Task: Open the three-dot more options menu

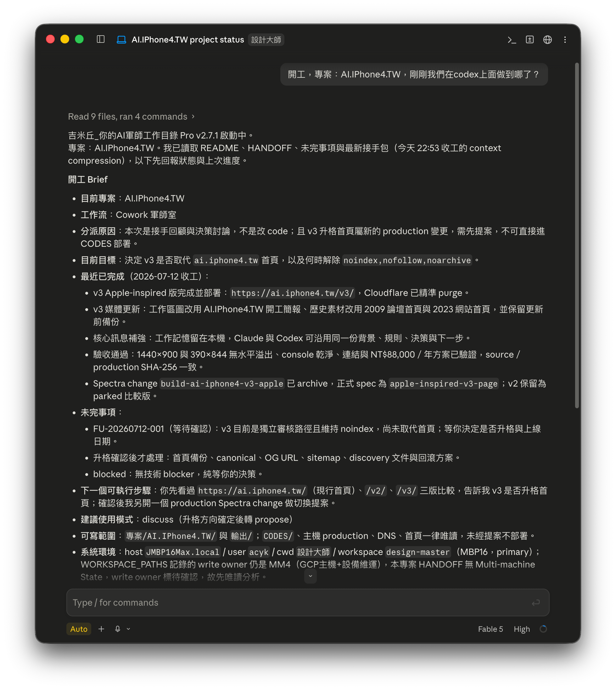Action: coord(565,40)
